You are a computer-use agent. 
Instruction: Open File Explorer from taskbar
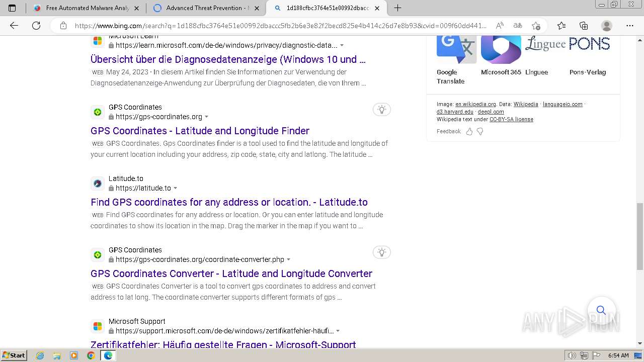pos(57,355)
